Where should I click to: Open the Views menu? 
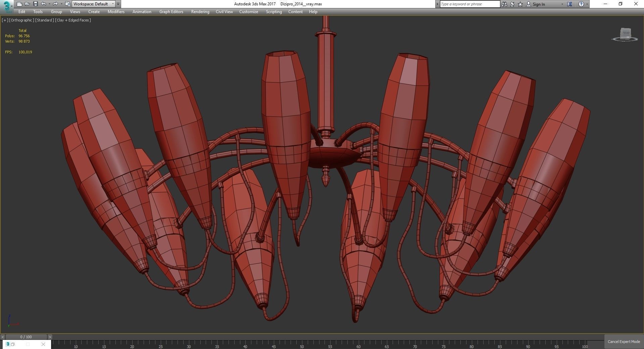(x=75, y=12)
